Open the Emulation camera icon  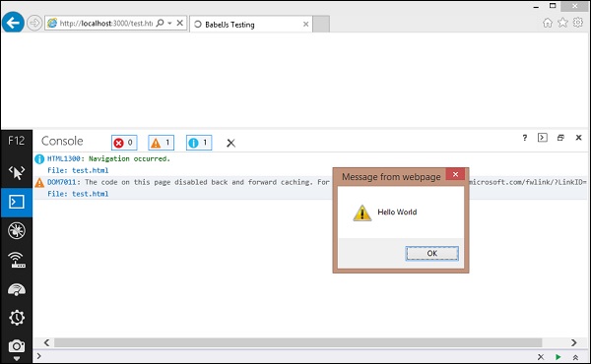click(17, 346)
